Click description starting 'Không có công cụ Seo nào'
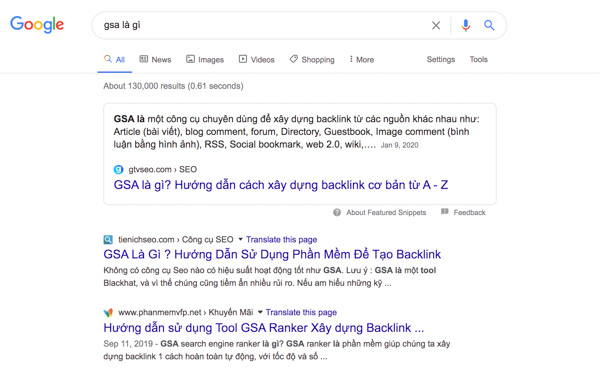The height and width of the screenshot is (372, 600). 270,277
